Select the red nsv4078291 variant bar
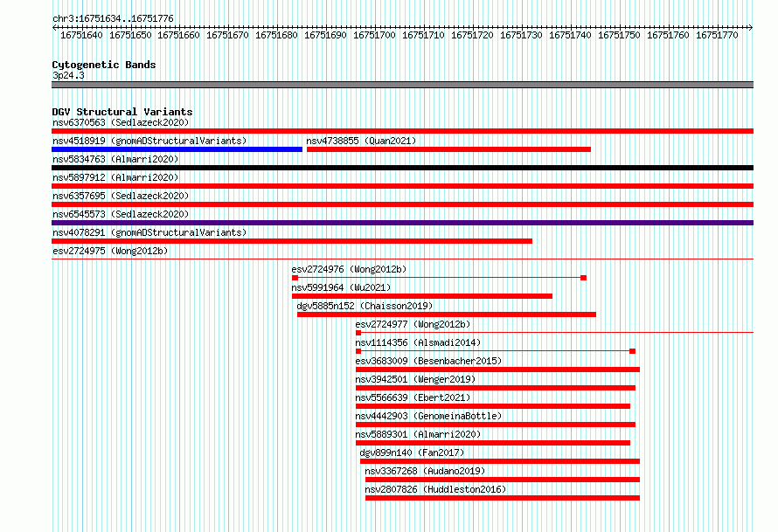This screenshot has width=778, height=532. pyautogui.click(x=292, y=241)
